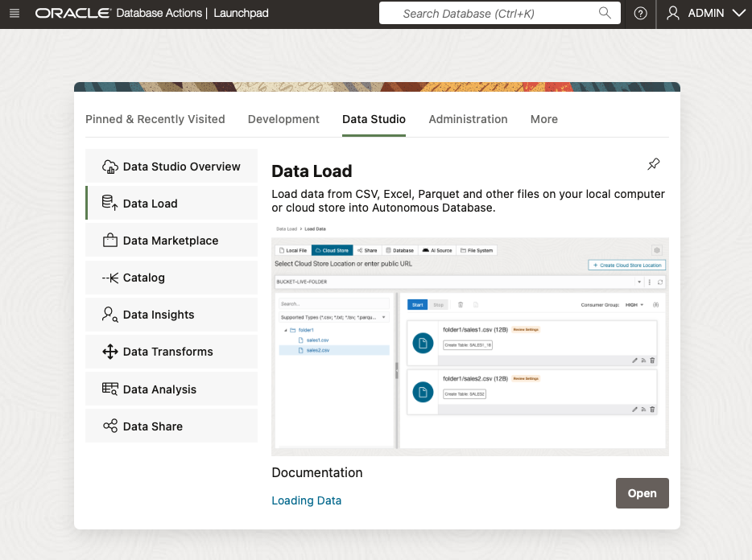
Task: Select the Data Studio Overview cloud icon
Action: coord(109,166)
